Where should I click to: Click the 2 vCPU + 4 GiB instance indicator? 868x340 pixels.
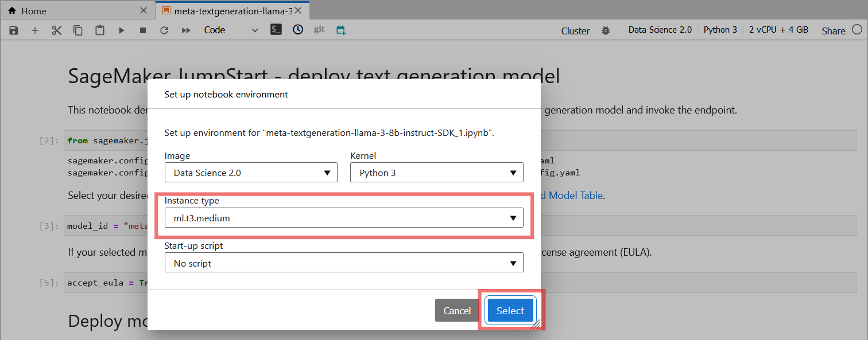coord(778,30)
